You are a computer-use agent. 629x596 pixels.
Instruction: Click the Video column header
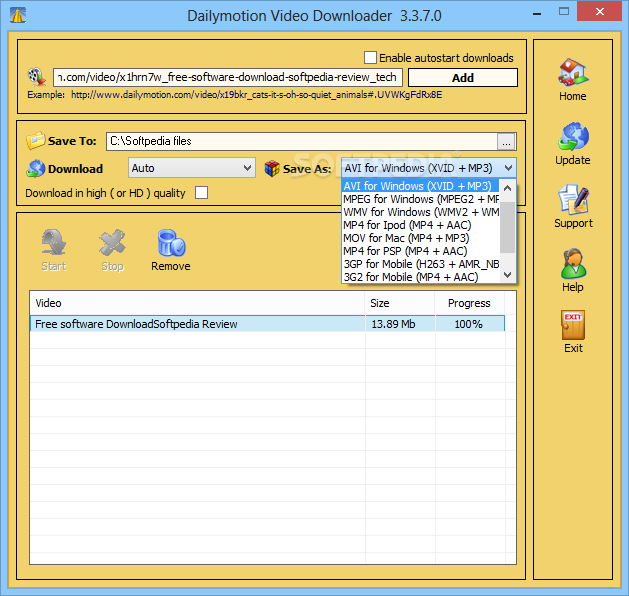[x=197, y=303]
